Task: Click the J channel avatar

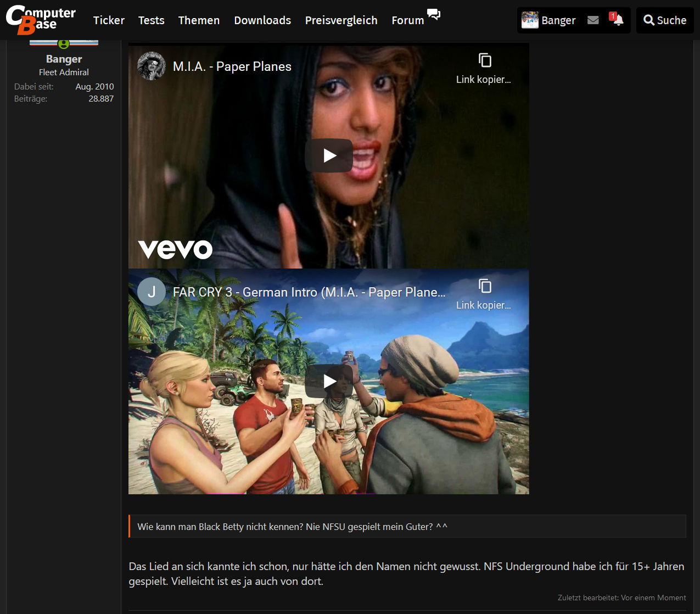Action: (152, 292)
